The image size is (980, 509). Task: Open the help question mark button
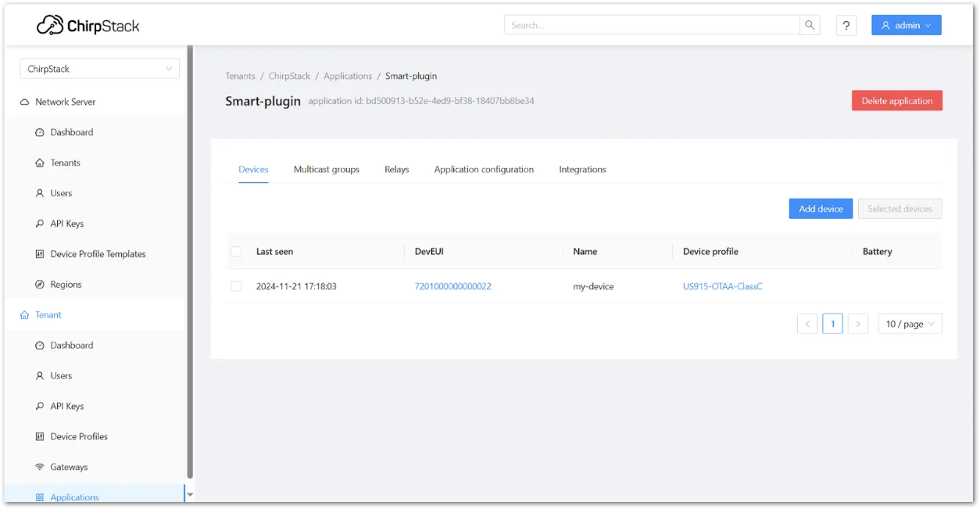[846, 25]
